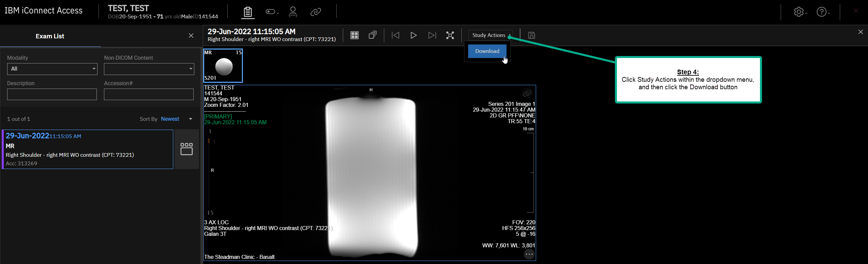Screen dimensions: 868x264
Task: Skip to the next series
Action: pos(432,35)
